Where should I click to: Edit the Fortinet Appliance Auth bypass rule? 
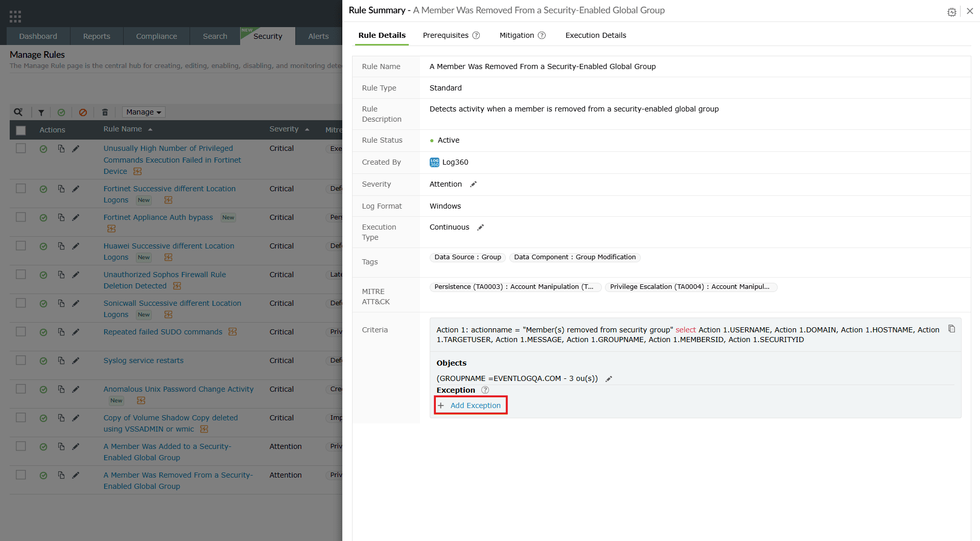[x=76, y=217]
